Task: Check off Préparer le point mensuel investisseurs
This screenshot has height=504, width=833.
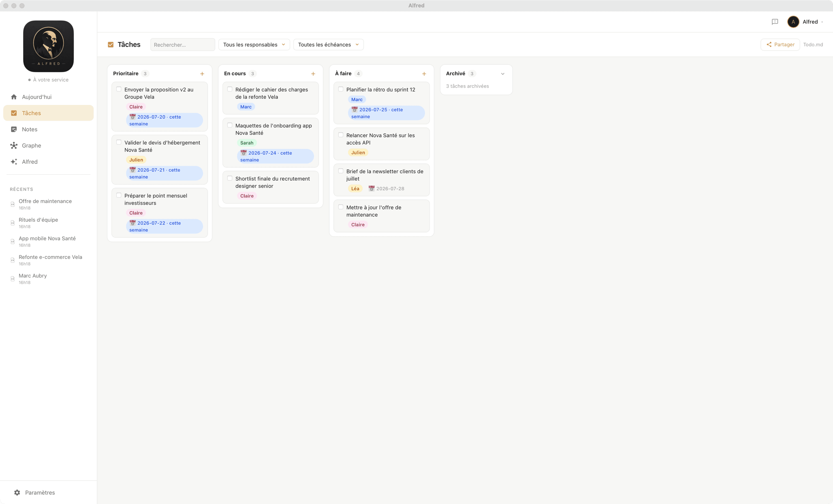Action: (x=119, y=195)
